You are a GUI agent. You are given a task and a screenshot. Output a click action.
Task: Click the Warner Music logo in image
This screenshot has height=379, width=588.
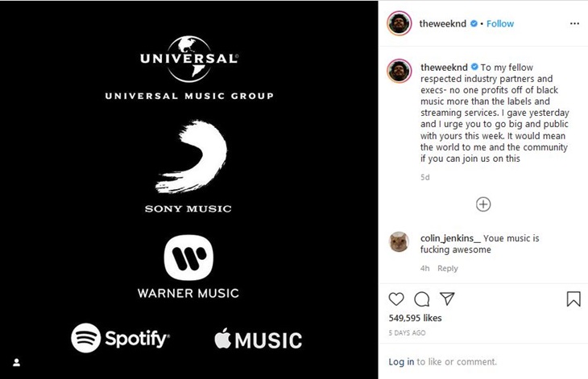(x=188, y=267)
